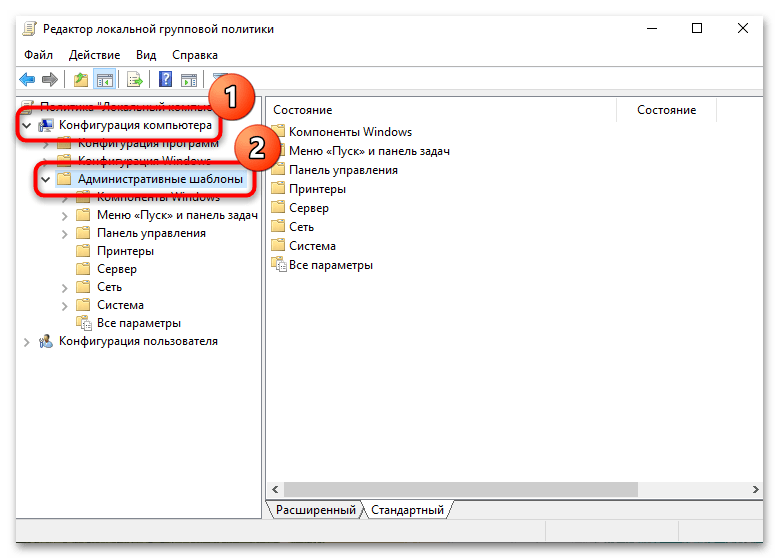The height and width of the screenshot is (559, 779).
Task: Switch to the Стандартный tab
Action: (407, 510)
